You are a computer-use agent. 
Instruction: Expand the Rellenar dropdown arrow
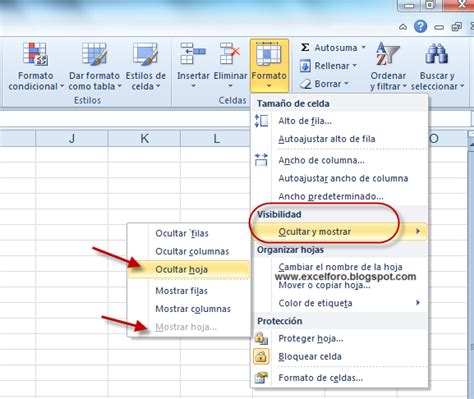pos(354,66)
